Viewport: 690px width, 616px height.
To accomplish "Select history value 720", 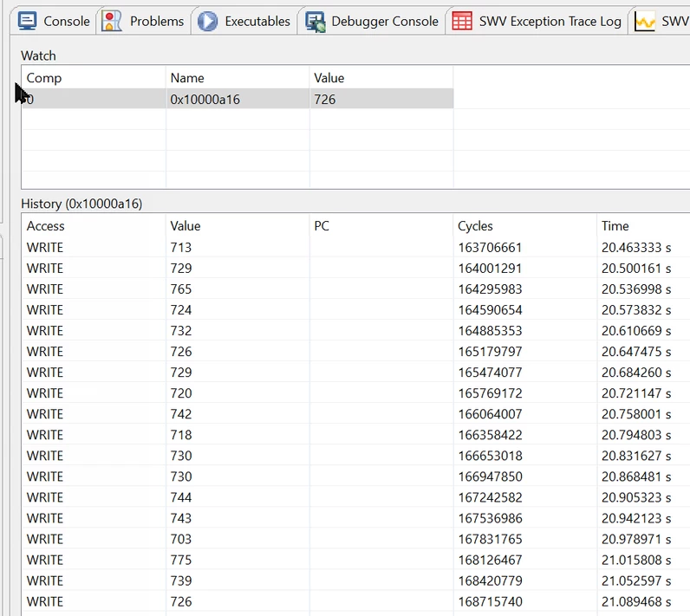I will pos(181,393).
